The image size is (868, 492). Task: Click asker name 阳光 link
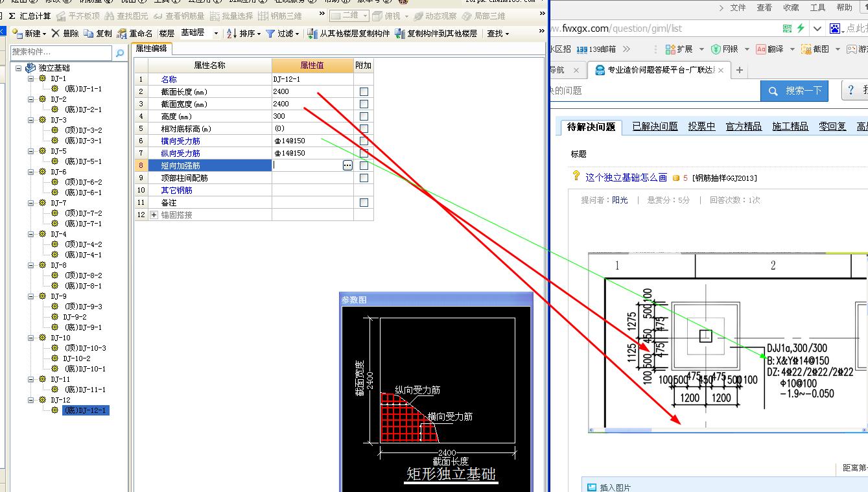pyautogui.click(x=620, y=200)
